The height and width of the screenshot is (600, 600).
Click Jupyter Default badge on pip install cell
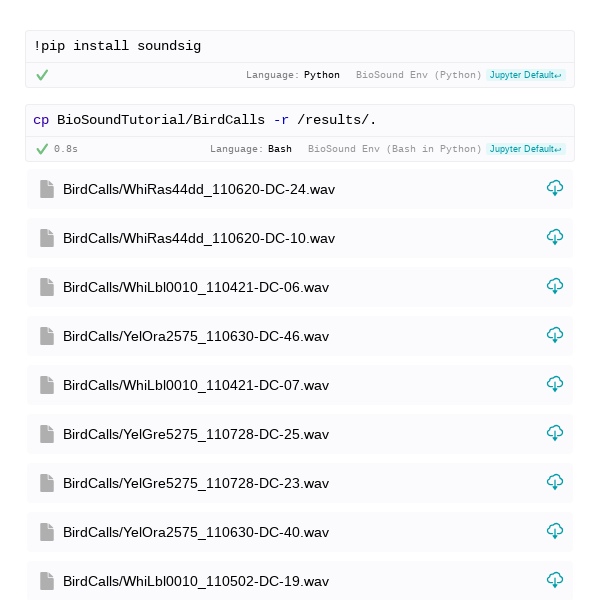pyautogui.click(x=525, y=75)
